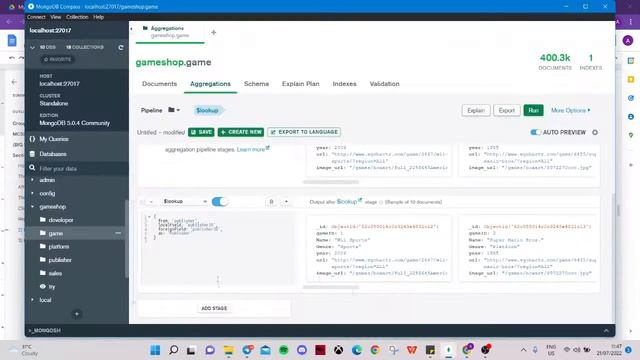
Task: Open the View menu
Action: click(56, 17)
